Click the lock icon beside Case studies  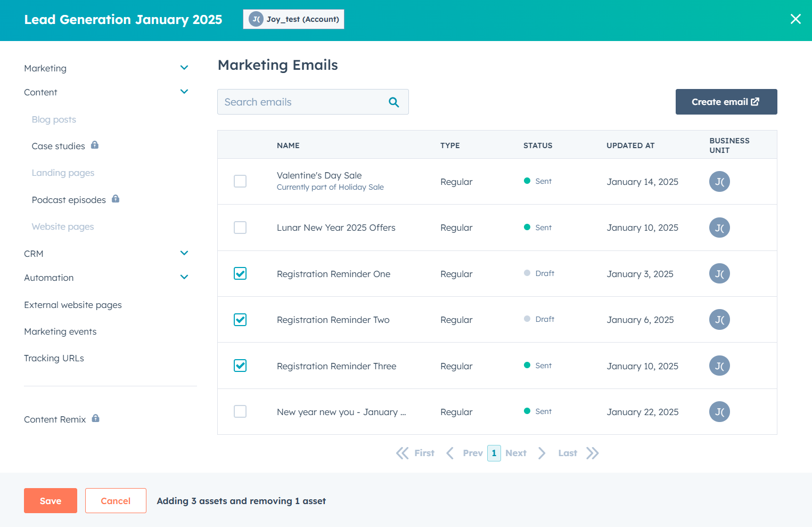point(95,145)
